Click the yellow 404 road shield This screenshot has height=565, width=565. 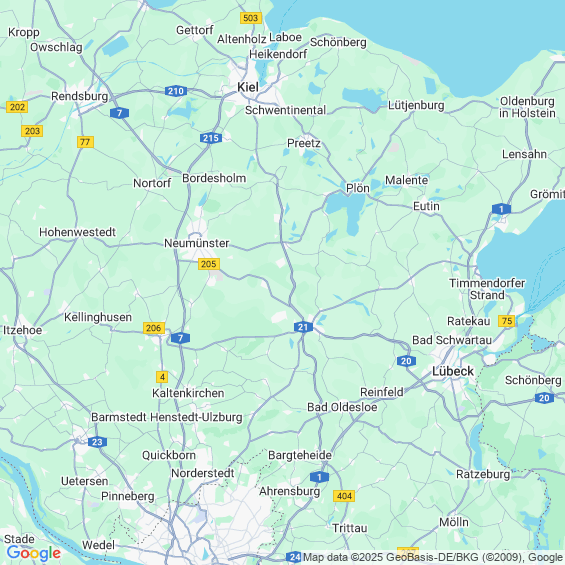344,496
